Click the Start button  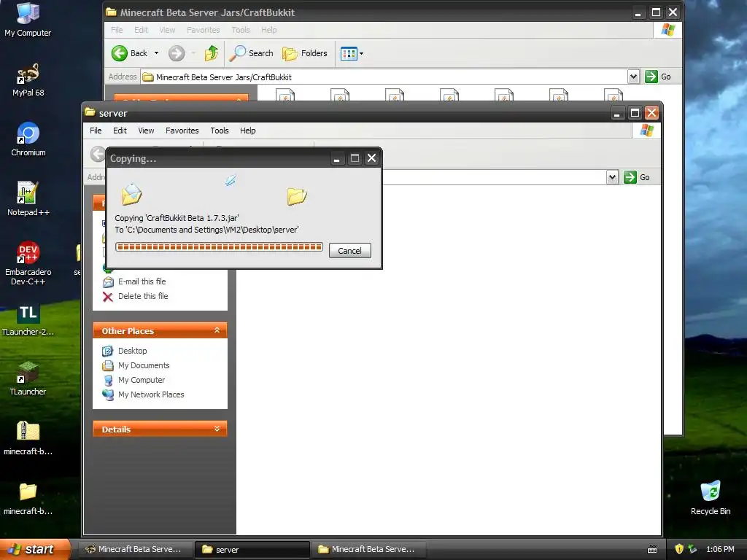click(x=34, y=549)
